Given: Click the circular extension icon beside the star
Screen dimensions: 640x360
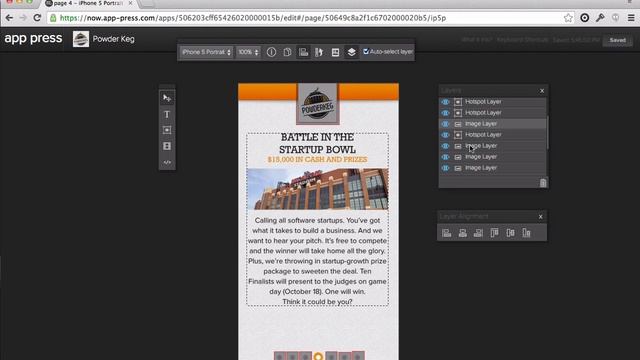Looking at the screenshot, I should point(584,18).
